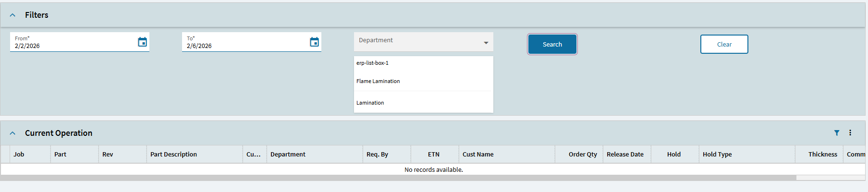This screenshot has width=868, height=192.
Task: Sort by the Part Description column
Action: [x=174, y=155]
